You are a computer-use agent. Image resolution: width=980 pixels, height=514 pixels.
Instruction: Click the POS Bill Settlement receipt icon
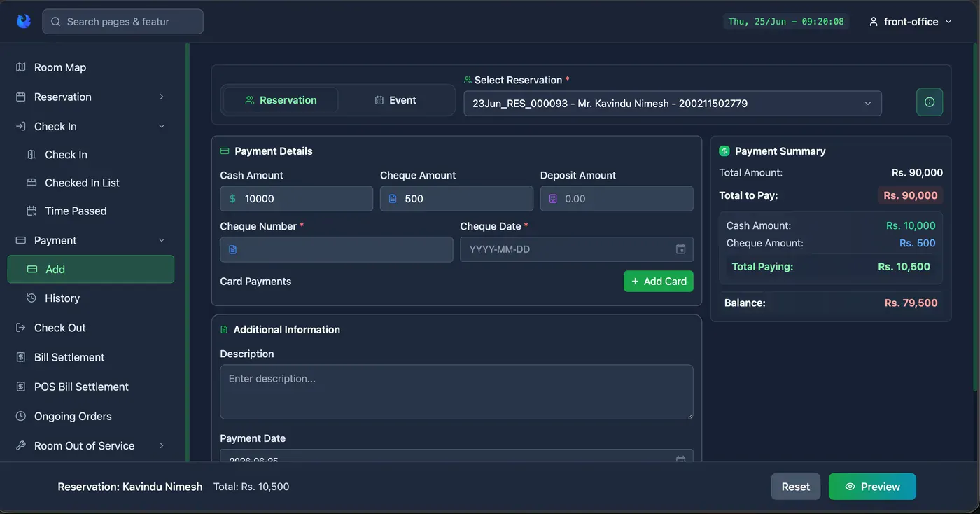(x=21, y=387)
